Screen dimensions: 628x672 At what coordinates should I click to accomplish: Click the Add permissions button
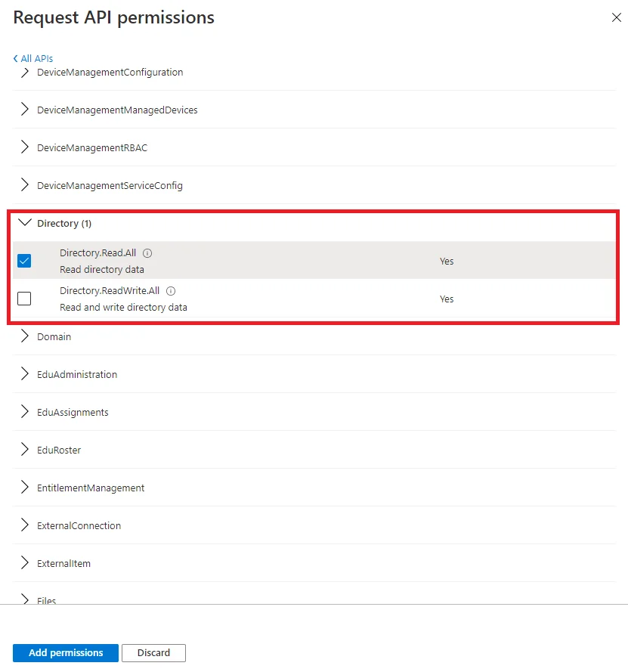coord(65,652)
